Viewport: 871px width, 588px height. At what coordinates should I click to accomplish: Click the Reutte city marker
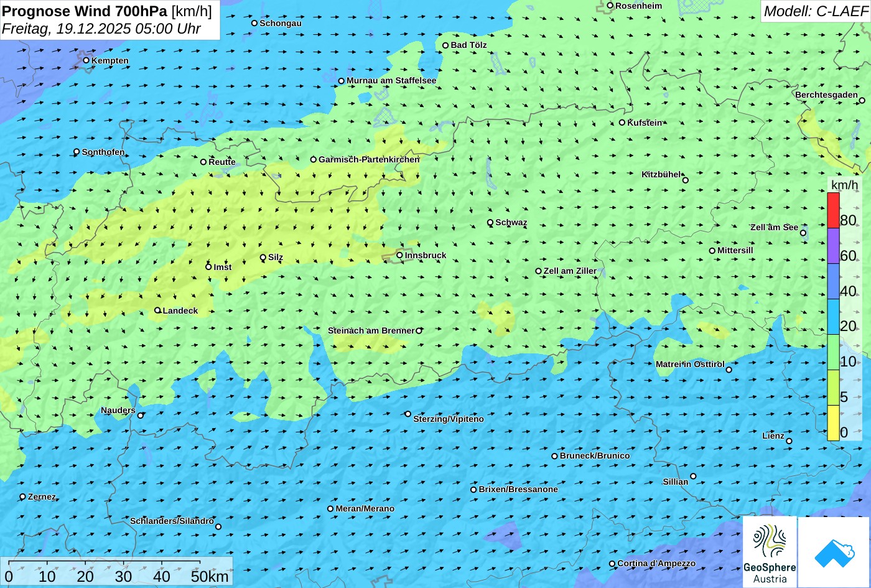pos(203,162)
